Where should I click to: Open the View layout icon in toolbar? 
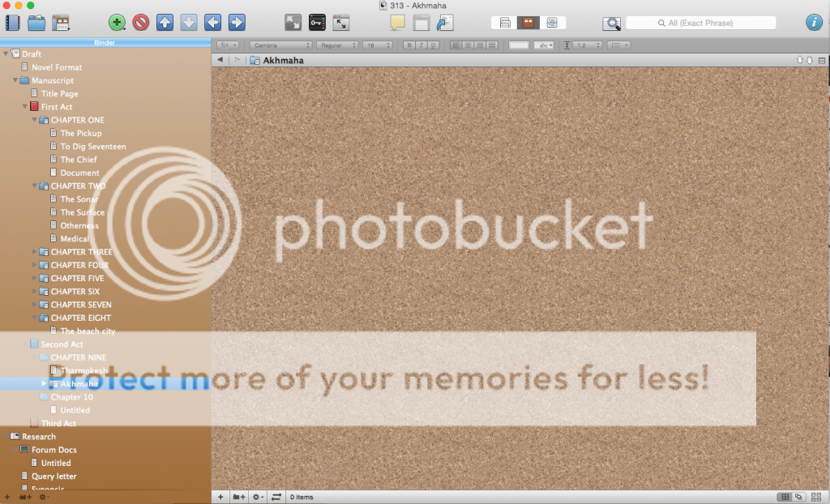61,23
